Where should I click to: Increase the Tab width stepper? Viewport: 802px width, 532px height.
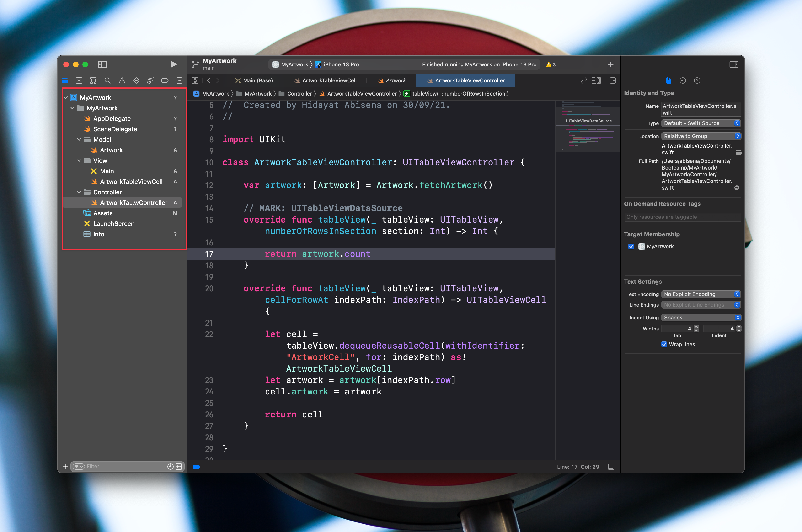(696, 326)
